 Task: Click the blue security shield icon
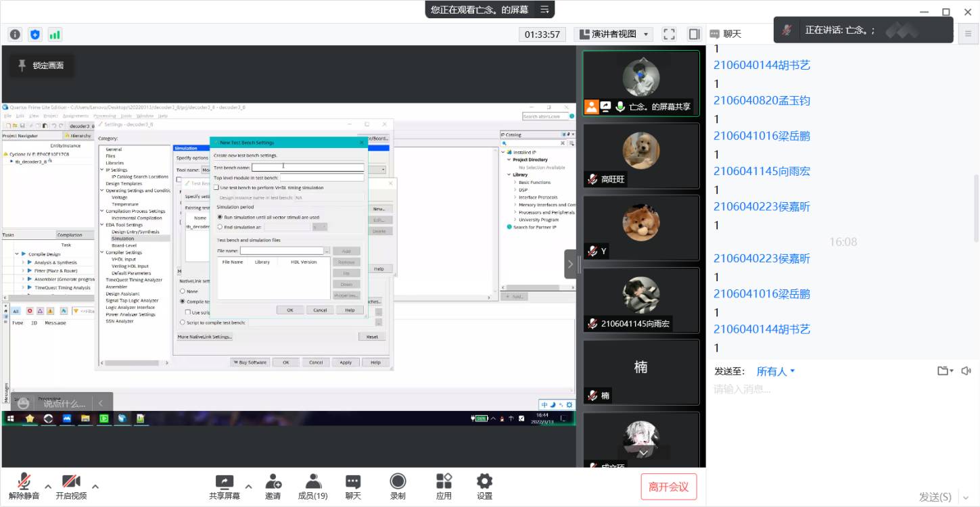coord(35,34)
